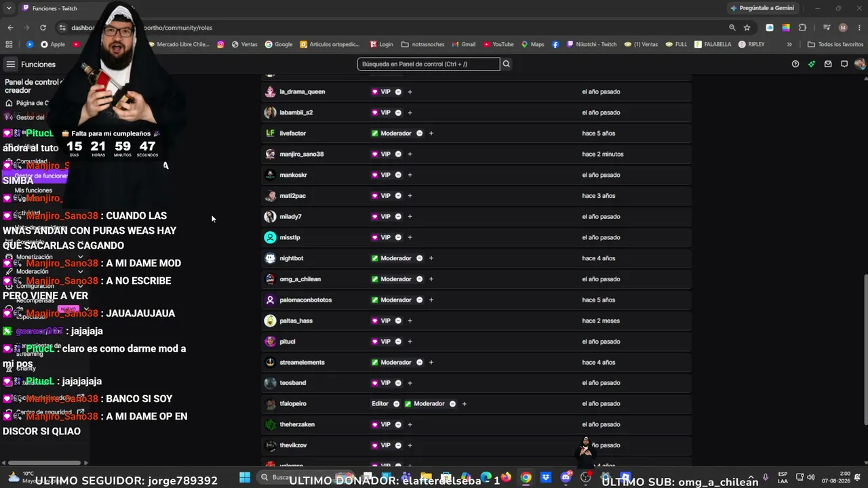Click the username missttp
This screenshot has width=868, height=488.
[x=290, y=237]
